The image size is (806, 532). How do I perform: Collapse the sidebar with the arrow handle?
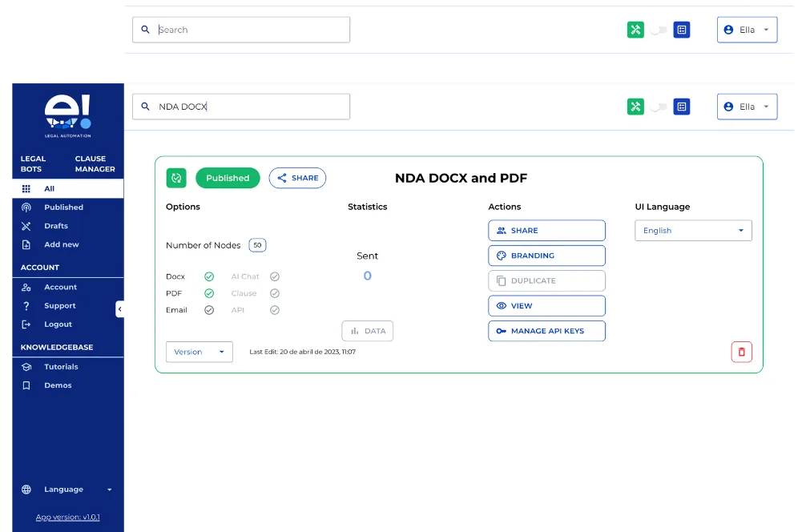tap(119, 308)
